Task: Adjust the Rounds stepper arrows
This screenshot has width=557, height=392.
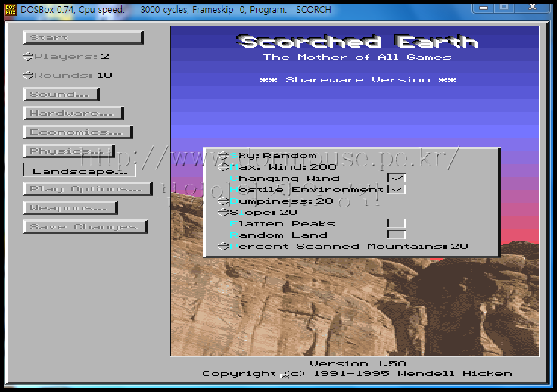Action: pos(28,75)
